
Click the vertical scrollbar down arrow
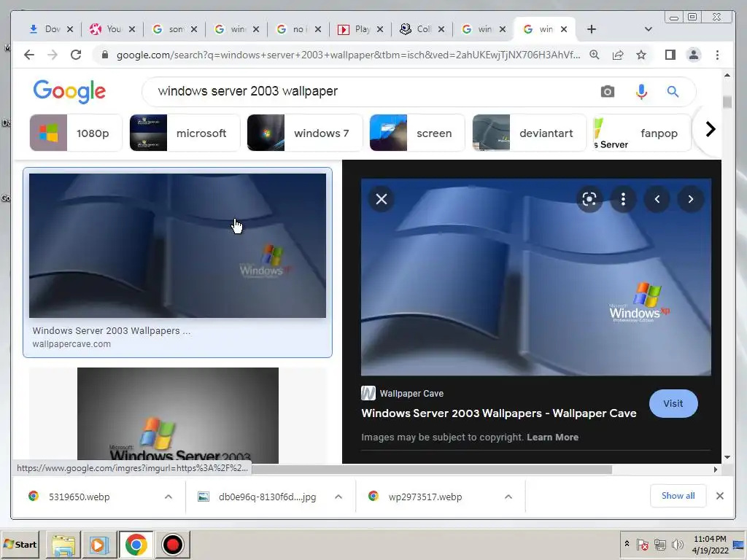pos(727,457)
